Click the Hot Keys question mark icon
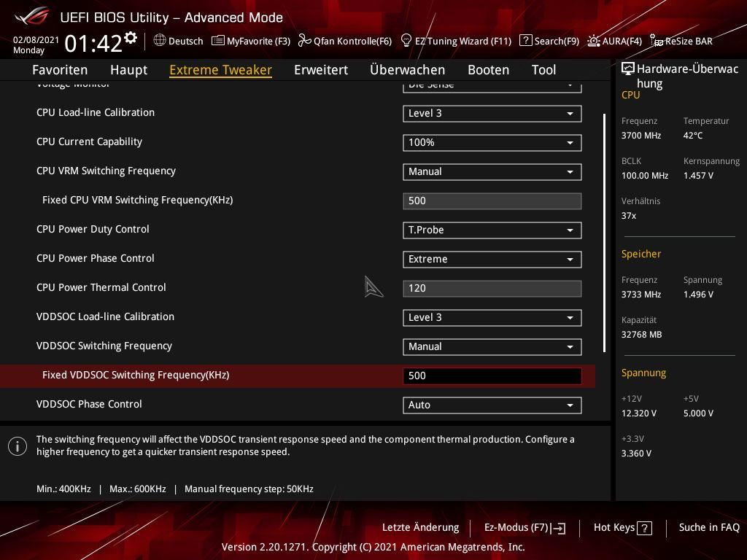Screen dimensions: 747x560 coord(645,528)
